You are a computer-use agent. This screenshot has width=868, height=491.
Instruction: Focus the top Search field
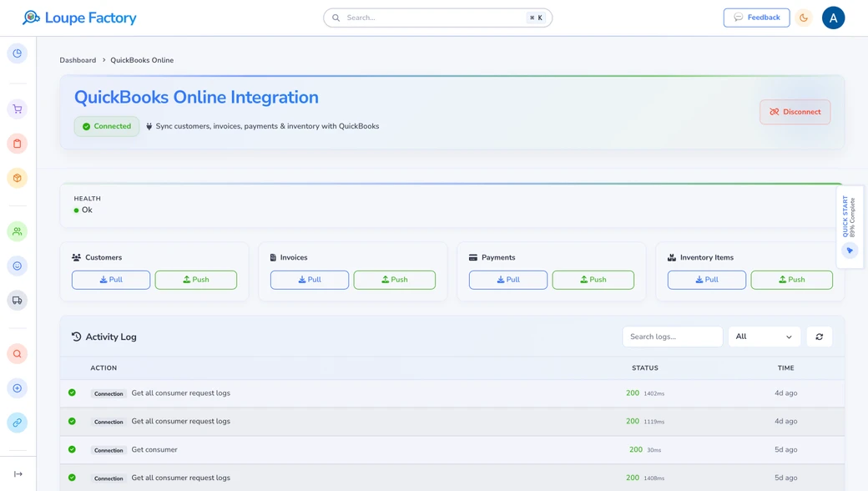click(x=437, y=18)
